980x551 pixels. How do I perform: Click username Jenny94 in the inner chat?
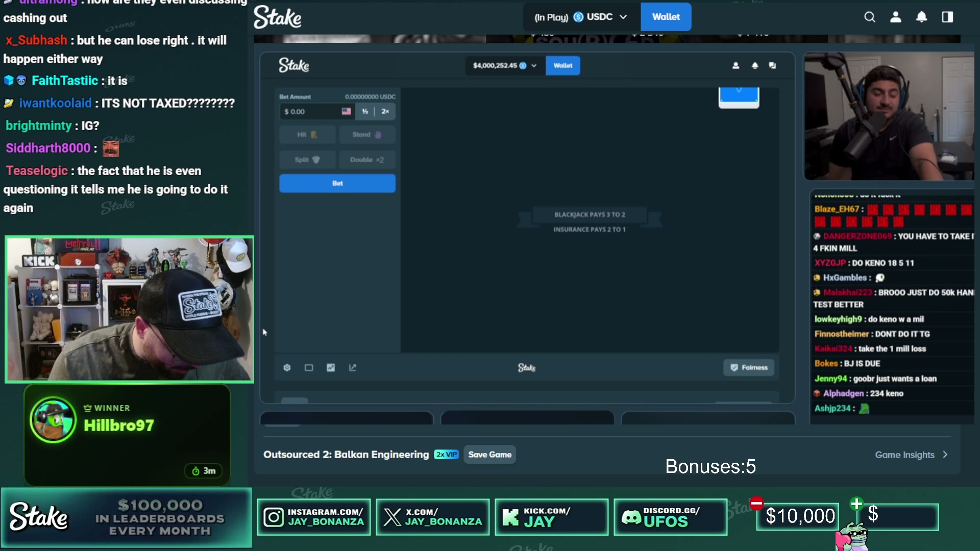click(830, 379)
